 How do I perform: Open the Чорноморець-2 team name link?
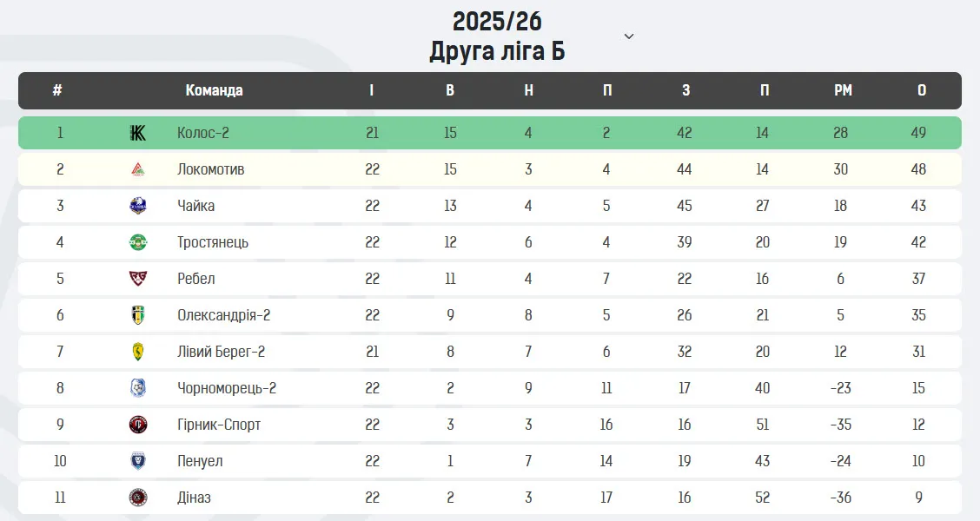point(227,388)
